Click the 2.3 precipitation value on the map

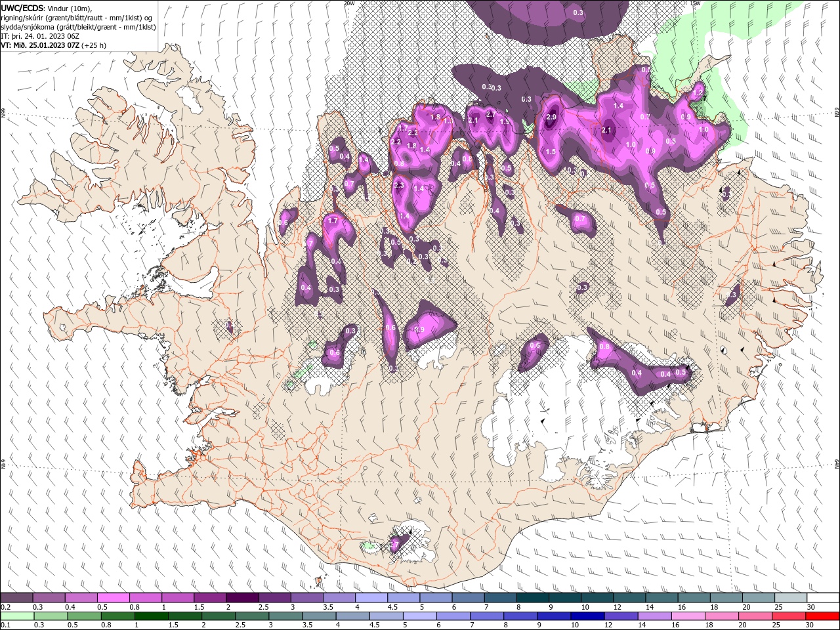399,186
